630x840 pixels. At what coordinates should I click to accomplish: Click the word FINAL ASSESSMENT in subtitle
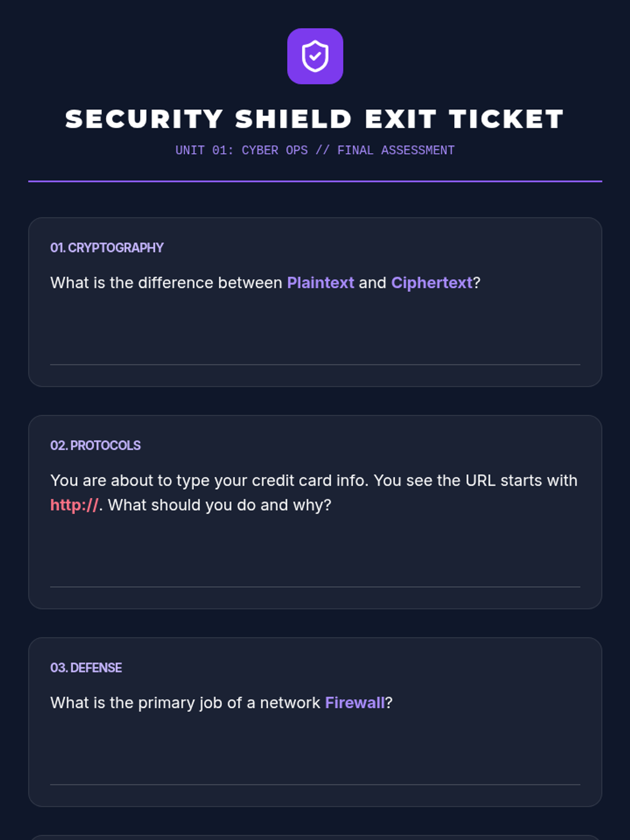(x=396, y=150)
